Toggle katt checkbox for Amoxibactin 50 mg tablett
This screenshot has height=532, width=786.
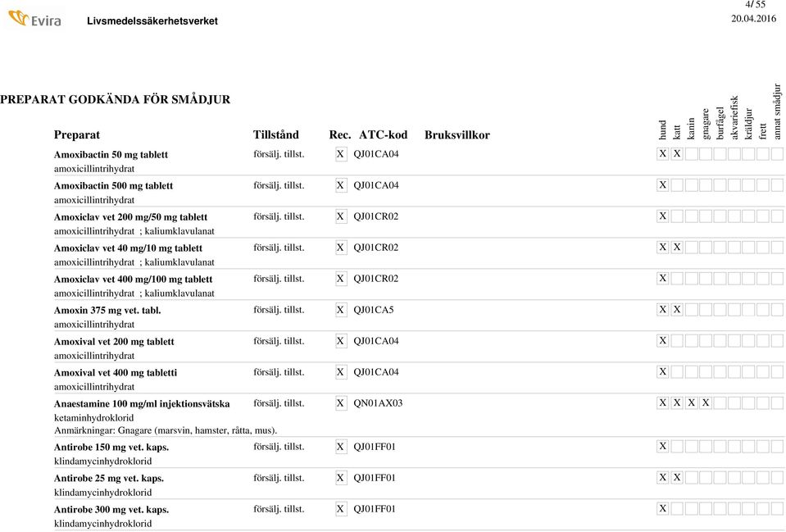[x=677, y=153]
